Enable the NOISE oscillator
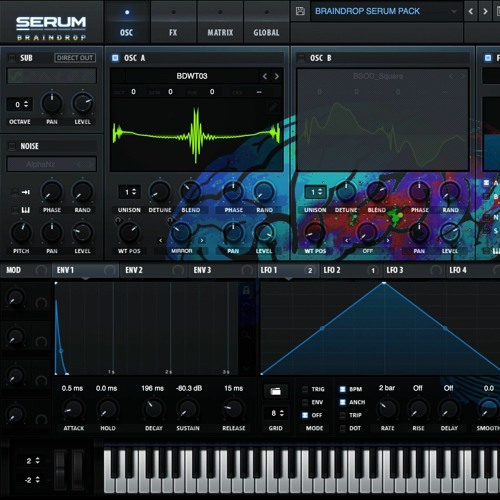The image size is (500, 500). tap(12, 146)
